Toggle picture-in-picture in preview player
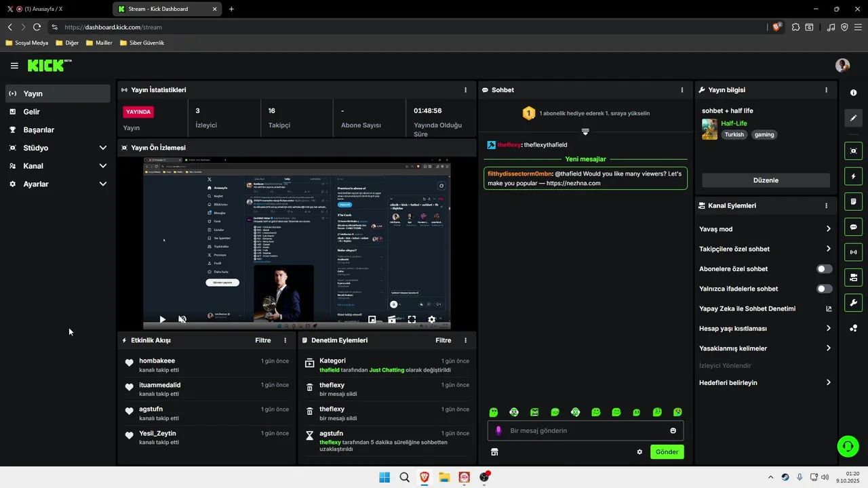The height and width of the screenshot is (488, 868). (372, 320)
